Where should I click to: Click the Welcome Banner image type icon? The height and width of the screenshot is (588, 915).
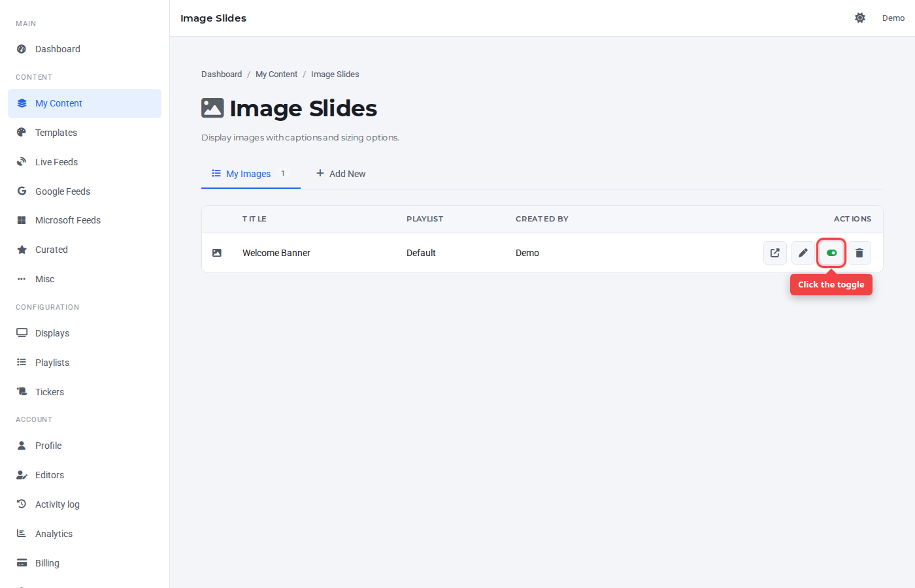click(x=217, y=253)
